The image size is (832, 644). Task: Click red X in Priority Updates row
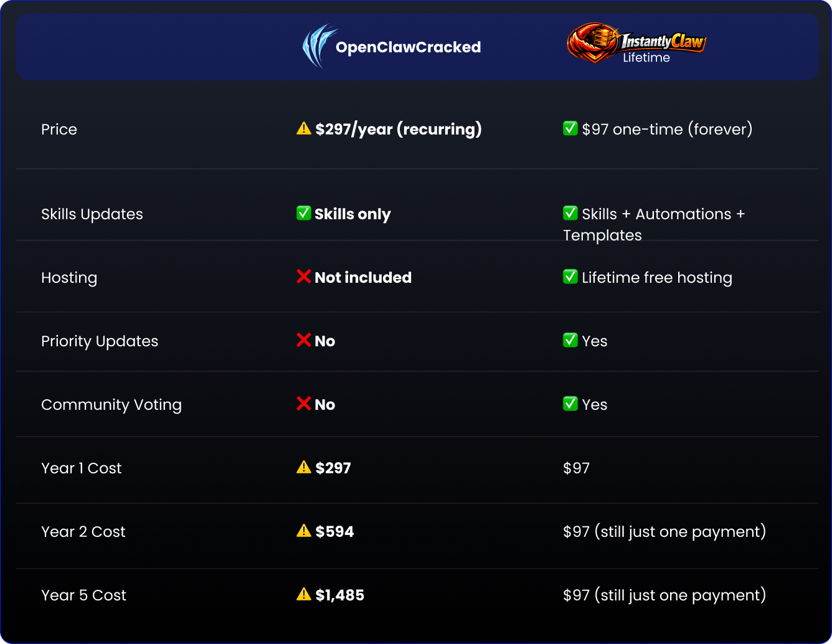click(304, 341)
